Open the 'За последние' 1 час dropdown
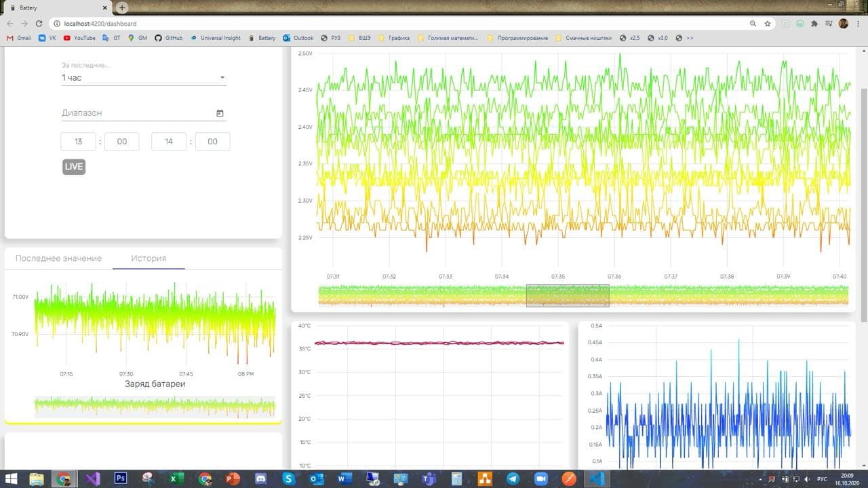This screenshot has width=868, height=488. (143, 78)
